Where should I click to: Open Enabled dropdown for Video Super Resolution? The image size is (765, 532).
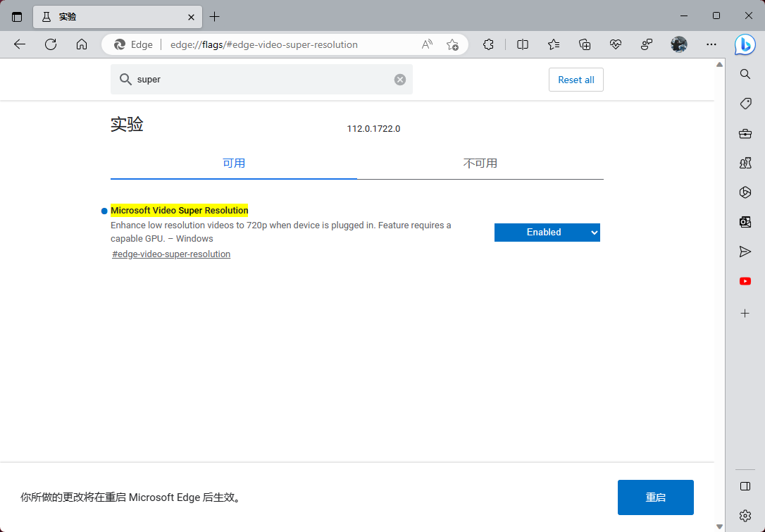[547, 233]
